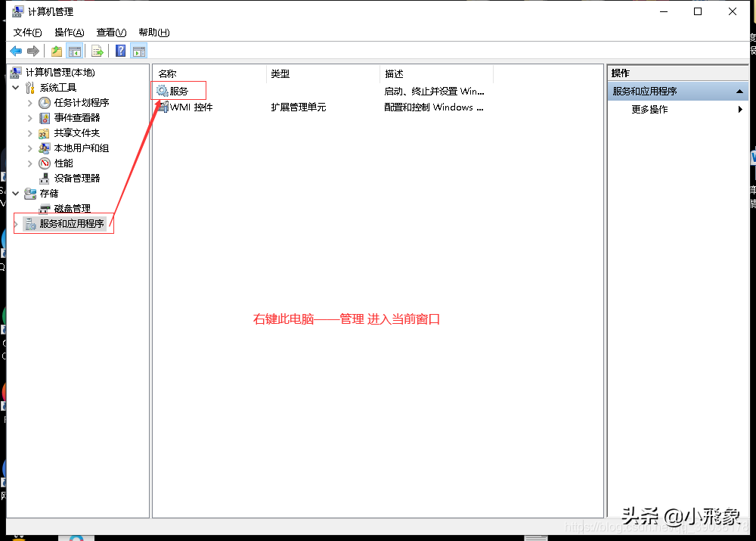Screen dimensions: 756x541
Task: Click the Back arrow toolbar icon
Action: click(x=16, y=51)
